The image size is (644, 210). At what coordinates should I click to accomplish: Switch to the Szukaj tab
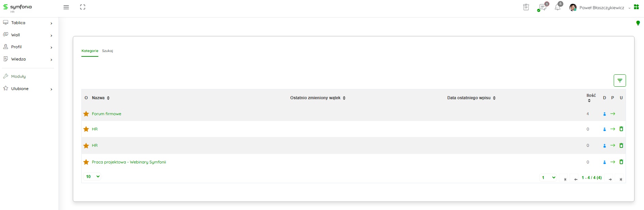(108, 51)
